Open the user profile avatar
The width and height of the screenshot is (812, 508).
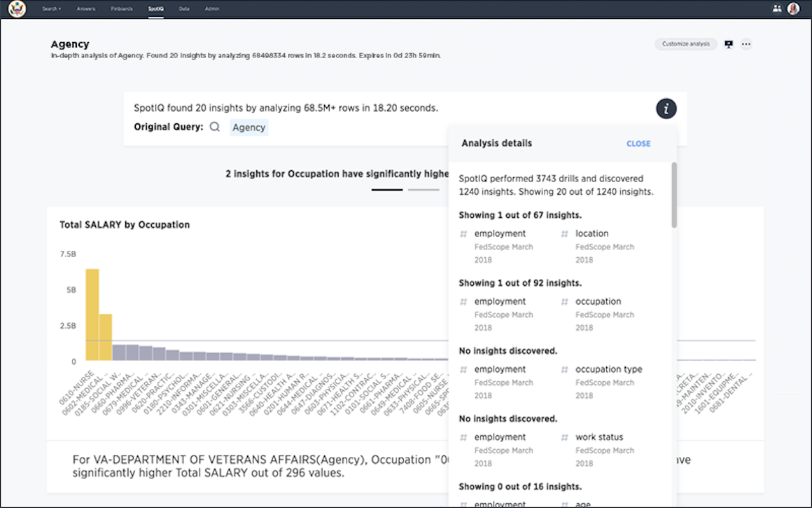793,9
